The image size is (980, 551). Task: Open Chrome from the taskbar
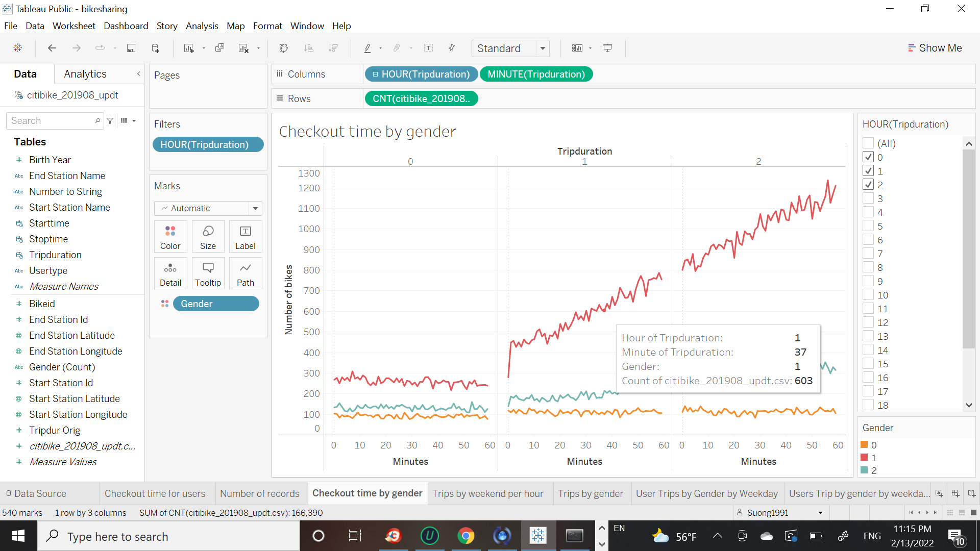coord(465,536)
